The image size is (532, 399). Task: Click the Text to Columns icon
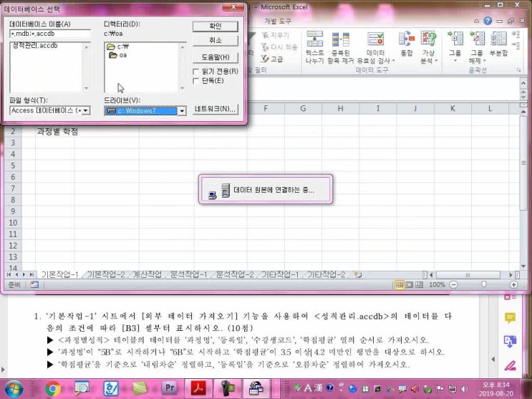pyautogui.click(x=314, y=39)
